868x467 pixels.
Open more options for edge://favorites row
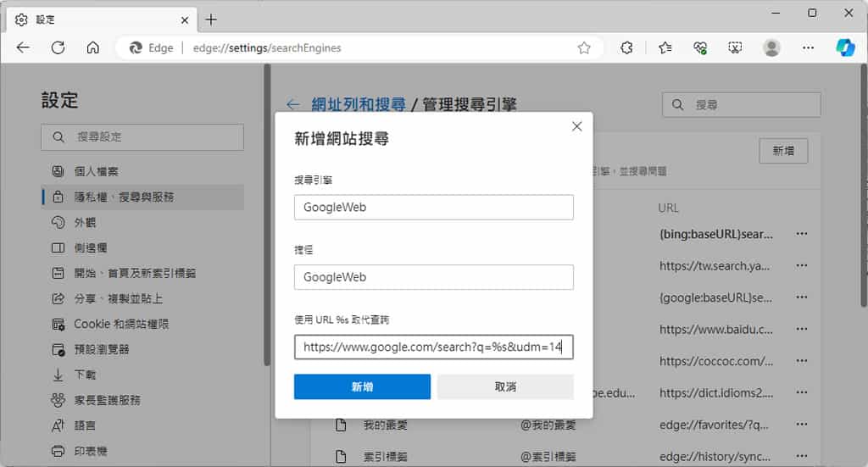pyautogui.click(x=801, y=425)
